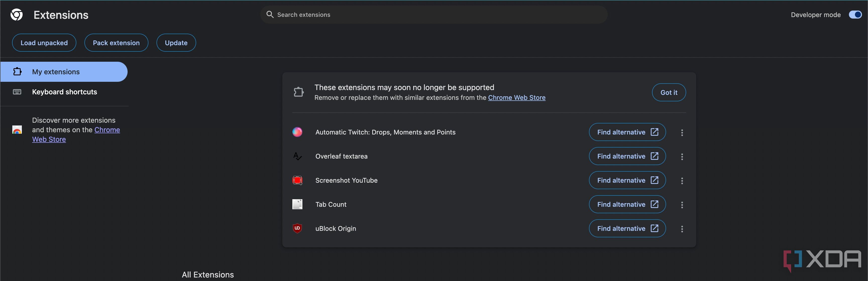The image size is (868, 281).
Task: Click the Automatic Twitch extension icon
Action: coord(298,132)
